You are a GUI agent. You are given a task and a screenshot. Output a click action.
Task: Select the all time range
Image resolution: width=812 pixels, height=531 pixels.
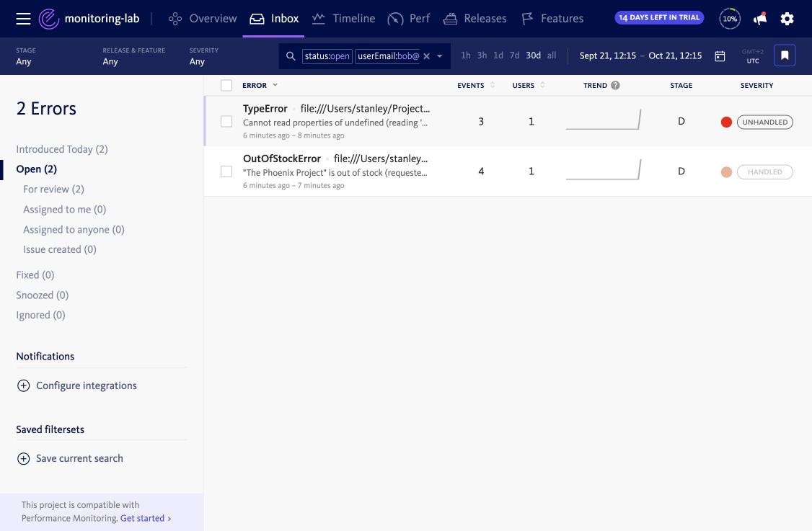tap(552, 55)
